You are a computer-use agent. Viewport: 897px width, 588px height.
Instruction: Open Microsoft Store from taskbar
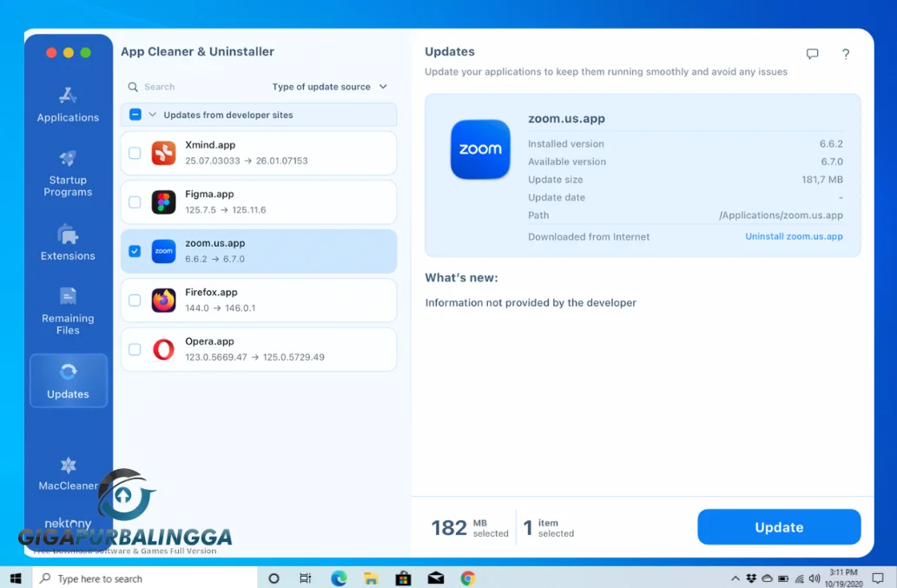[403, 578]
